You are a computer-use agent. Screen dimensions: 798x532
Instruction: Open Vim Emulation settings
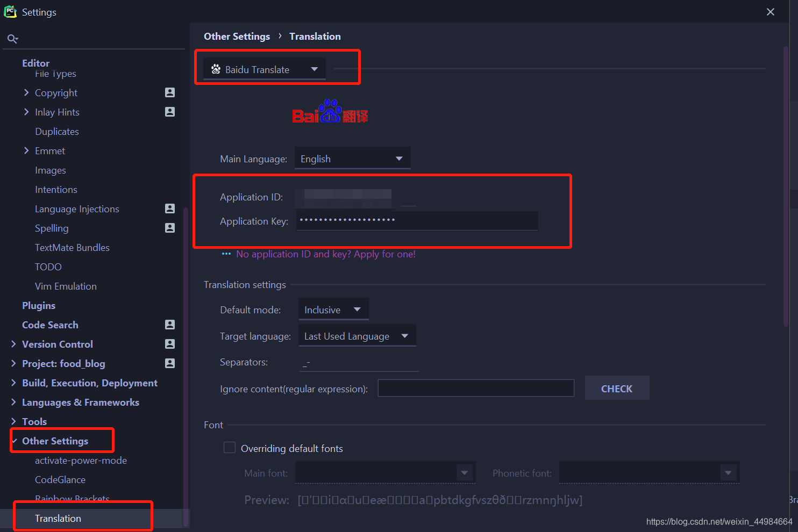click(x=66, y=286)
